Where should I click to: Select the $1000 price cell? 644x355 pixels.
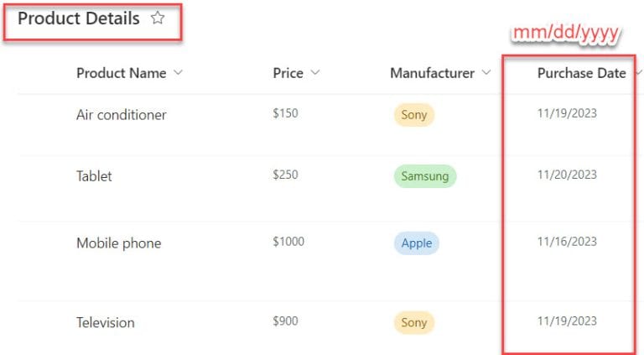pyautogui.click(x=288, y=242)
